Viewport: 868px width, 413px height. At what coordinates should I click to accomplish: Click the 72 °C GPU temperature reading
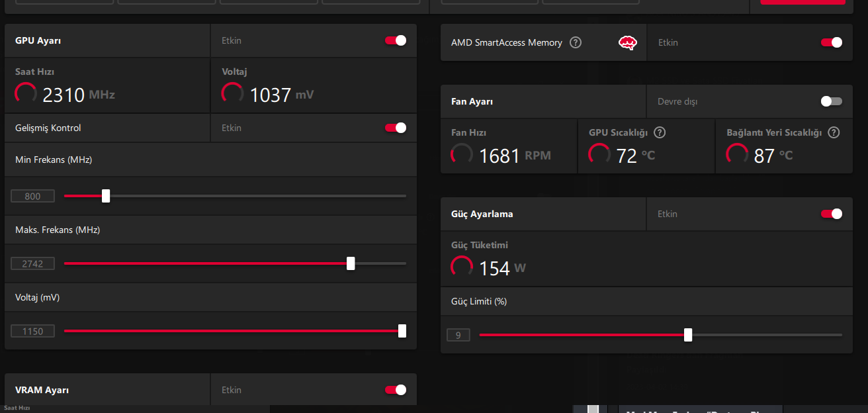coord(636,156)
